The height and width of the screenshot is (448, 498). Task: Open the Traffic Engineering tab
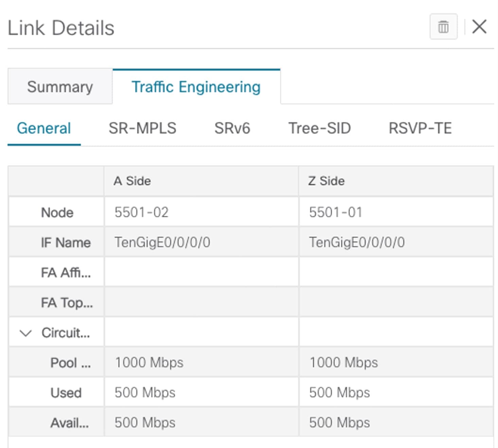click(196, 87)
